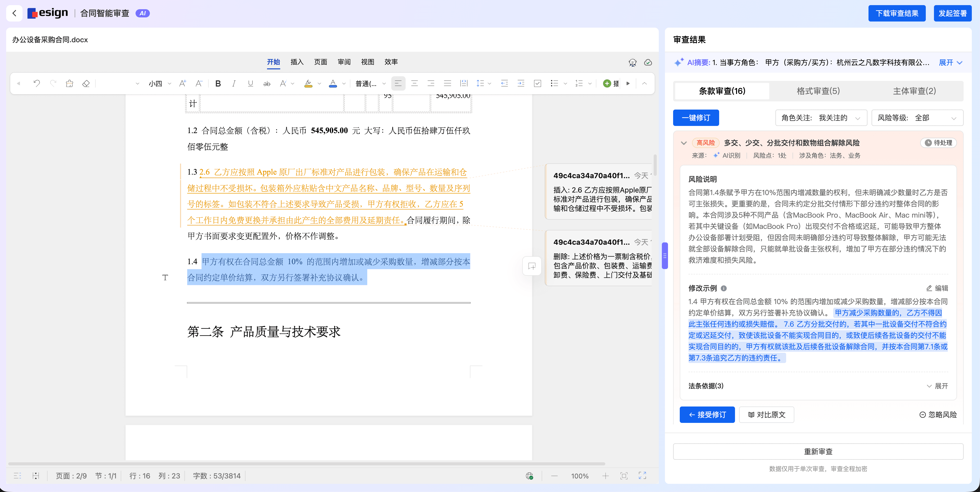980x492 pixels.
Task: Apply bulleted list
Action: coord(554,83)
